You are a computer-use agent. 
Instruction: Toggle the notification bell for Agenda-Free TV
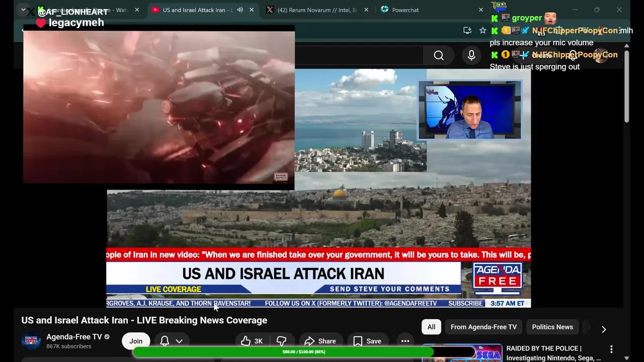point(165,341)
